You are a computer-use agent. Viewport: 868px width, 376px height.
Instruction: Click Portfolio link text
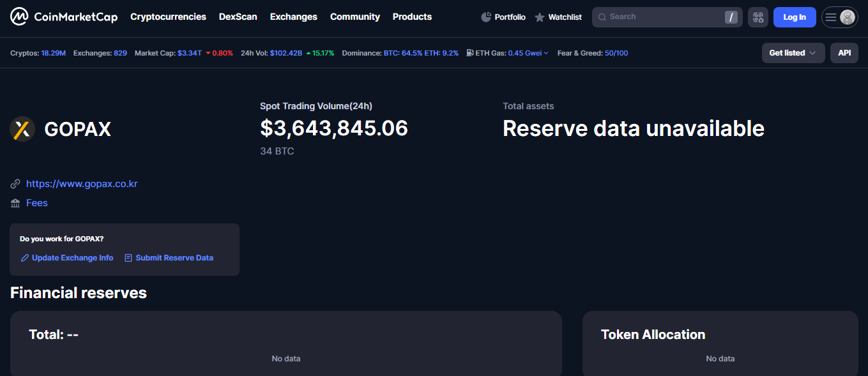pos(510,17)
